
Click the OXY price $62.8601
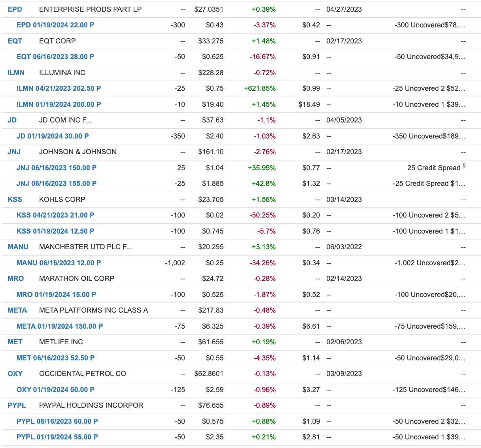(209, 374)
